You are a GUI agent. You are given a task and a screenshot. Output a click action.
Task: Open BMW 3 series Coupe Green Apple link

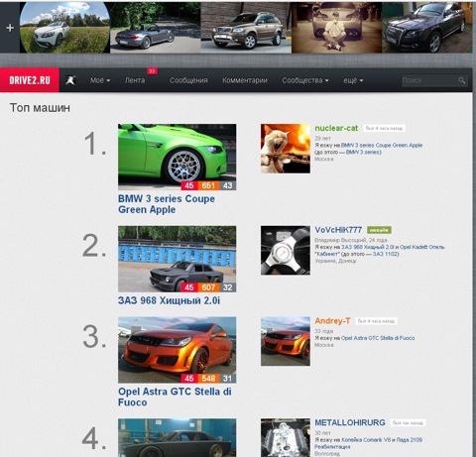pyautogui.click(x=167, y=204)
